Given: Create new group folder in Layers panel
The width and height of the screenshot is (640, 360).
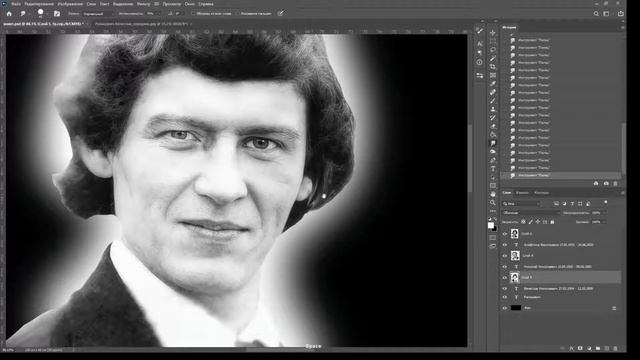Looking at the screenshot, I should click(x=598, y=348).
